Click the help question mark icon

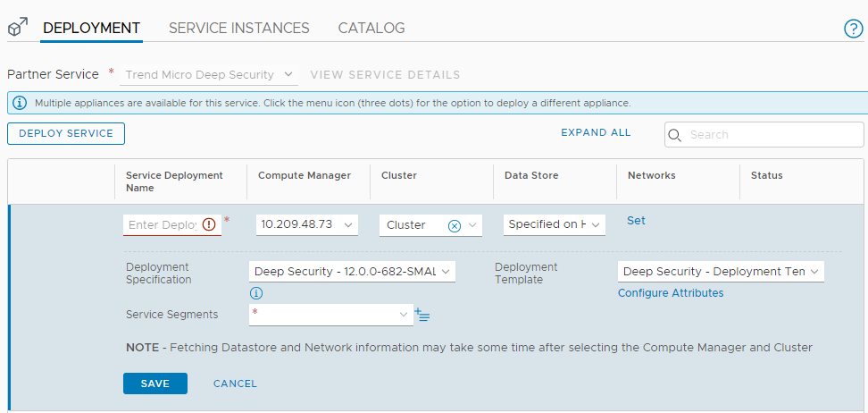[853, 29]
